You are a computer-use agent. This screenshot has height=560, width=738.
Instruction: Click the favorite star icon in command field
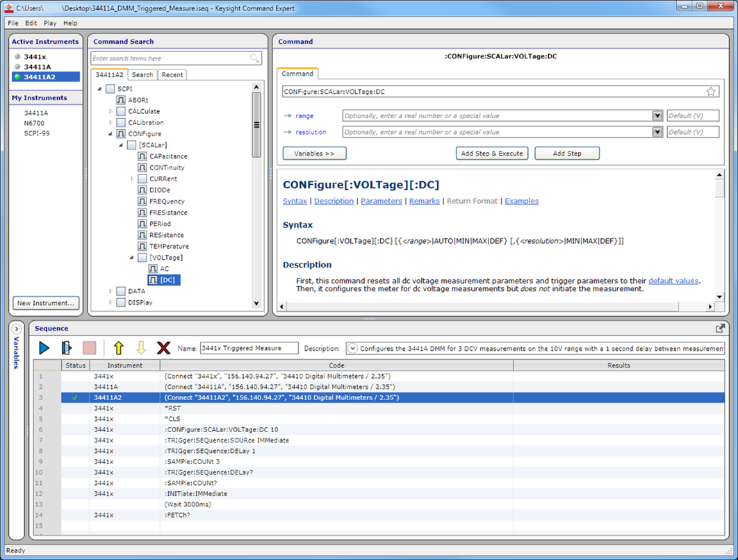[x=711, y=92]
